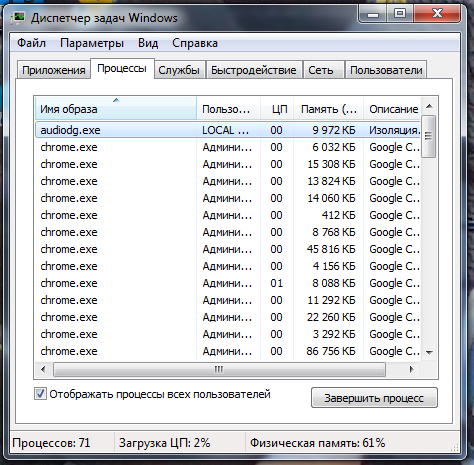Select chrome.exe using 3 292 КБ

click(228, 334)
